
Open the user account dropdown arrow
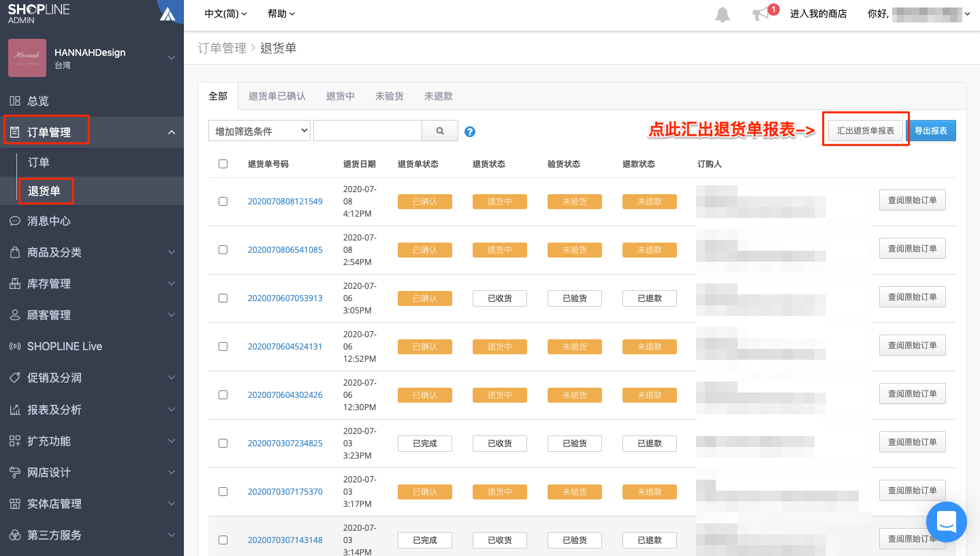[x=968, y=14]
